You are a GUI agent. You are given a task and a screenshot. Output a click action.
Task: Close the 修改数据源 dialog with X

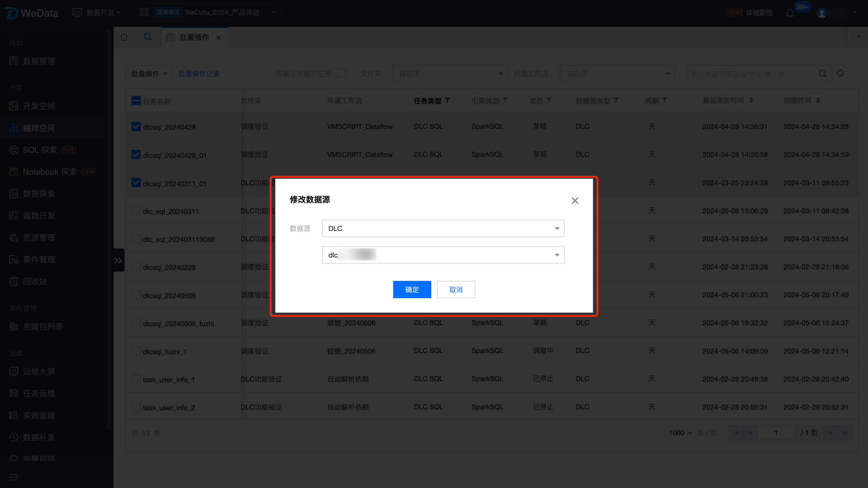tap(575, 201)
